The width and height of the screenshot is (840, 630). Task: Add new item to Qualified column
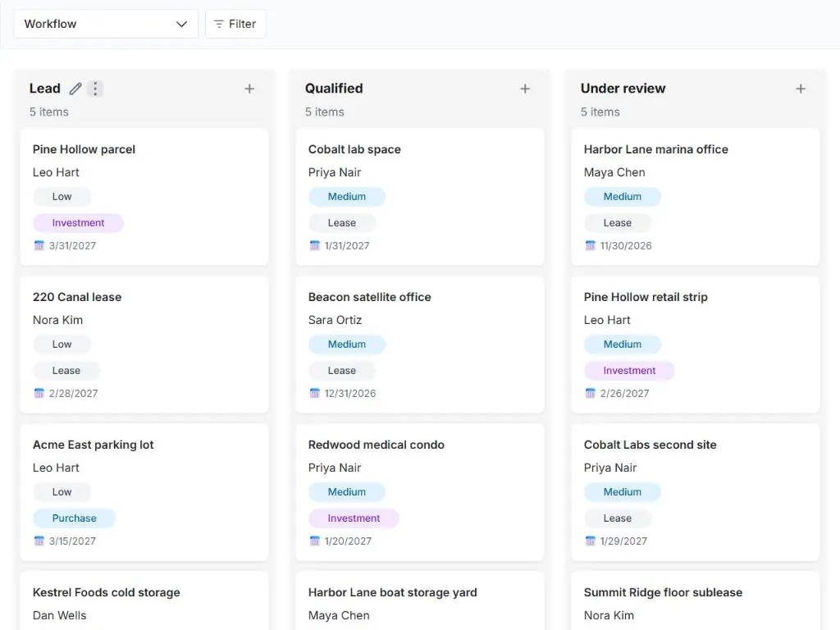(525, 89)
